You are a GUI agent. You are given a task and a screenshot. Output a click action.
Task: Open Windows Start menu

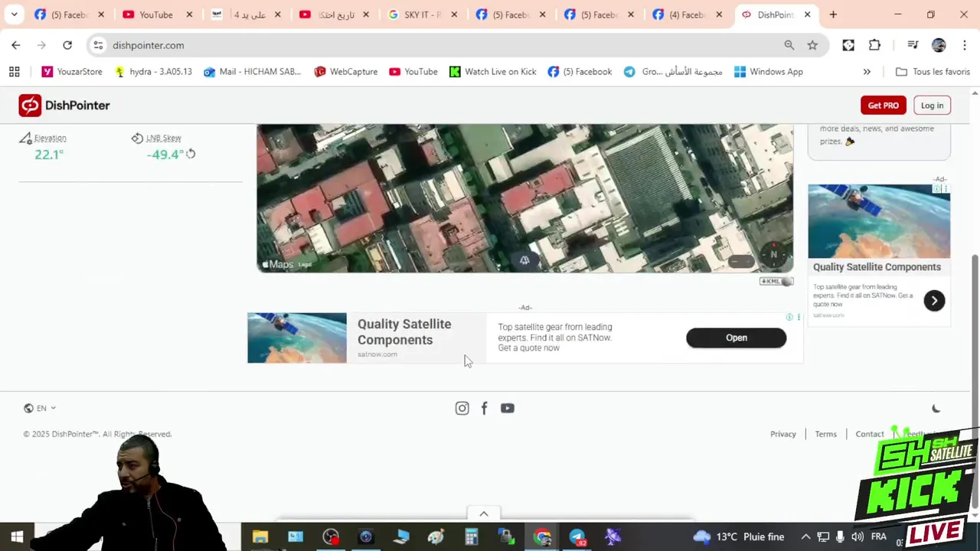[17, 537]
